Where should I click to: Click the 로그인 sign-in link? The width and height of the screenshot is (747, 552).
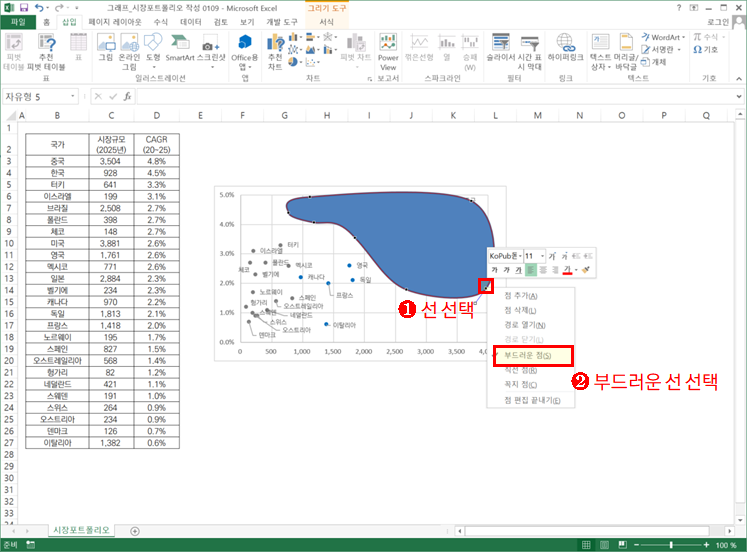[x=718, y=22]
